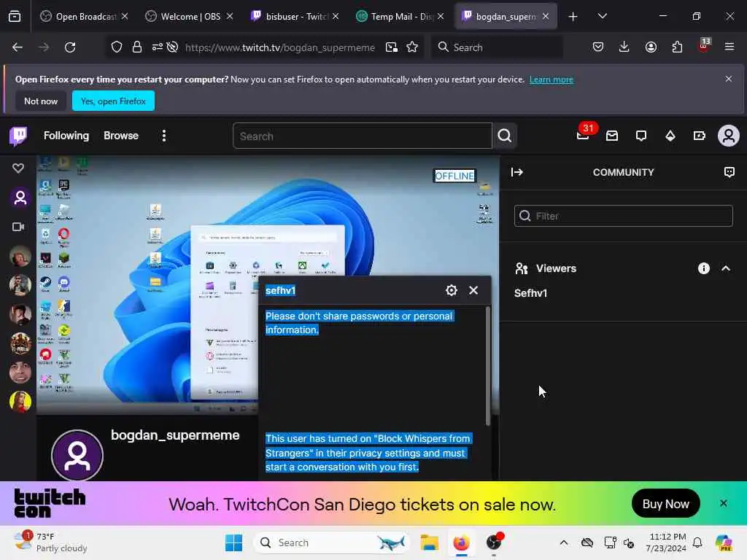Open the Twitch inbox notifications icon

coord(612,136)
